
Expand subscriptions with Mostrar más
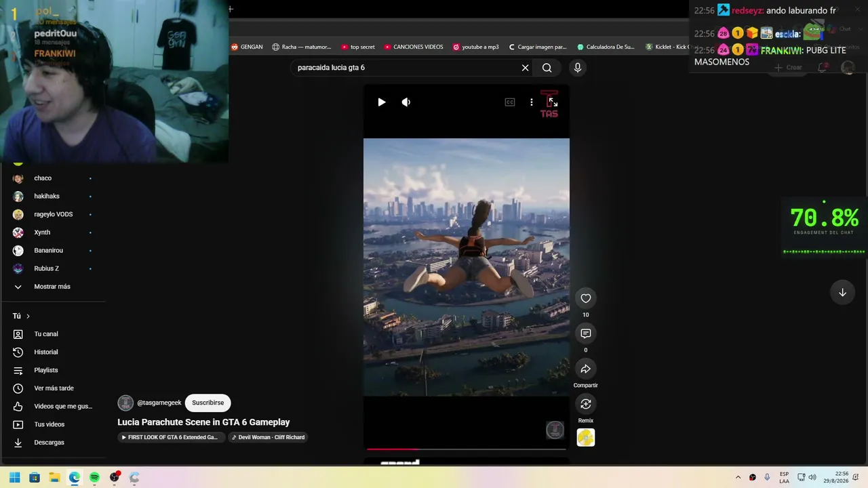coord(53,287)
